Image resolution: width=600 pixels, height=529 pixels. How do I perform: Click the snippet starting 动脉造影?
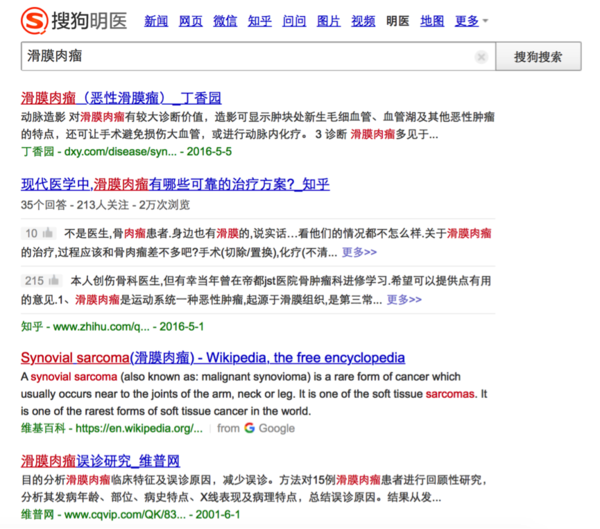258,125
